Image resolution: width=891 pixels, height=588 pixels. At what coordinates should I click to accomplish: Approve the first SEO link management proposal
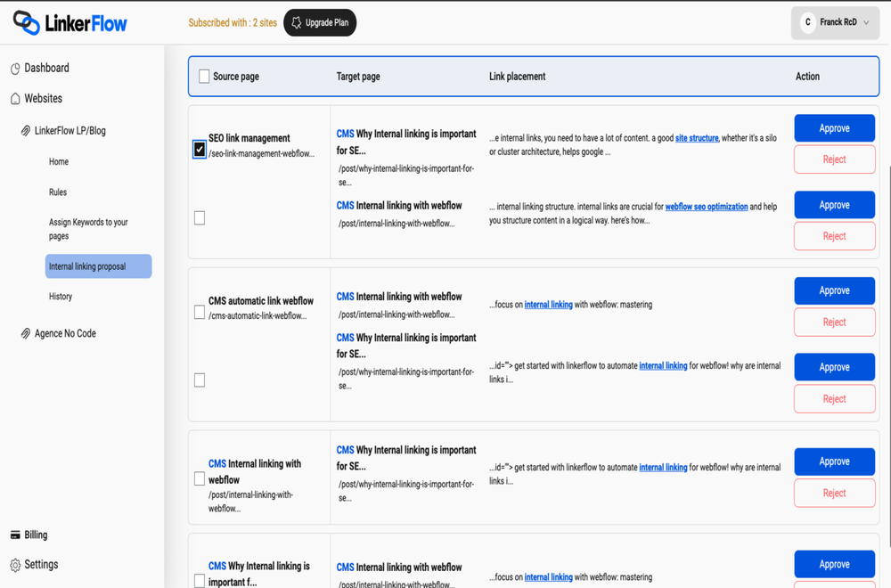coord(834,127)
